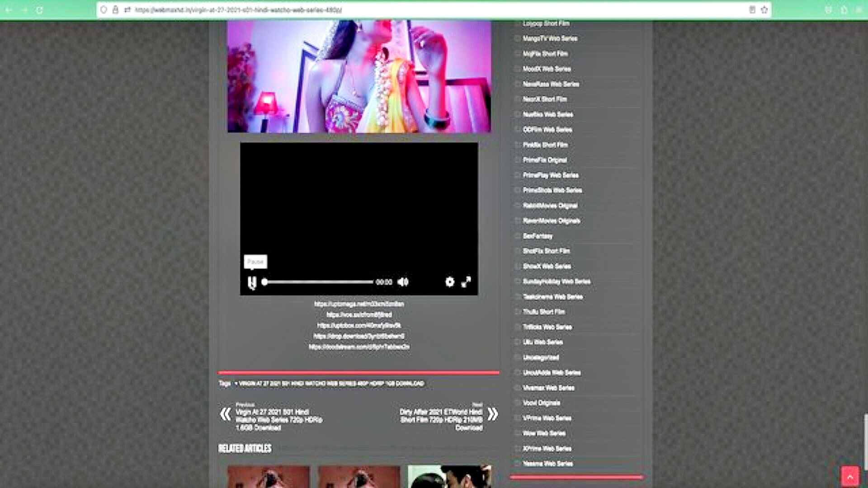Open the doodstream.com download link

coord(359,347)
